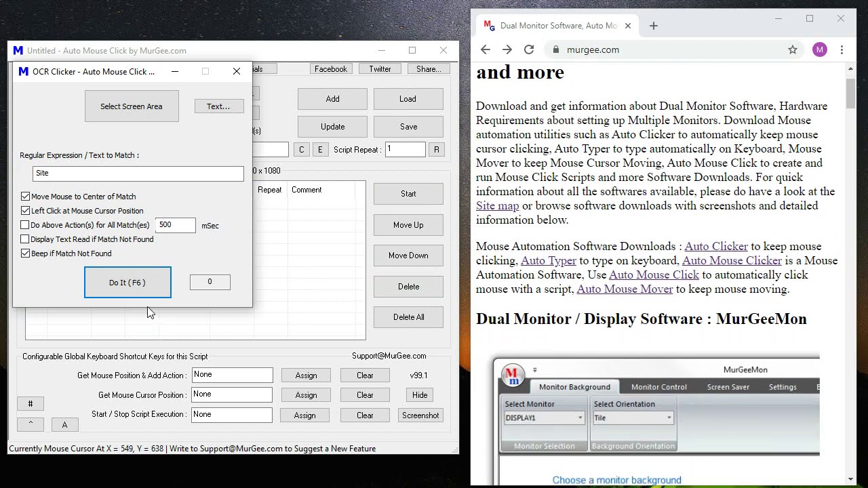Click the ^ button

coord(31,424)
